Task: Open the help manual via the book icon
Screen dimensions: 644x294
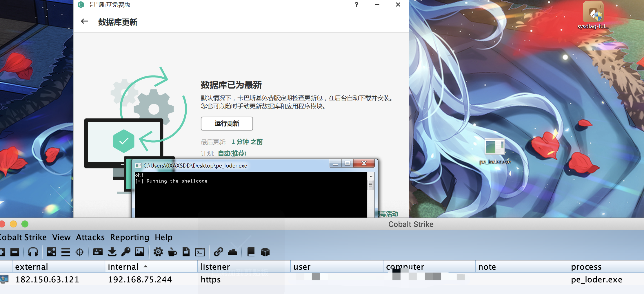Action: click(x=251, y=252)
